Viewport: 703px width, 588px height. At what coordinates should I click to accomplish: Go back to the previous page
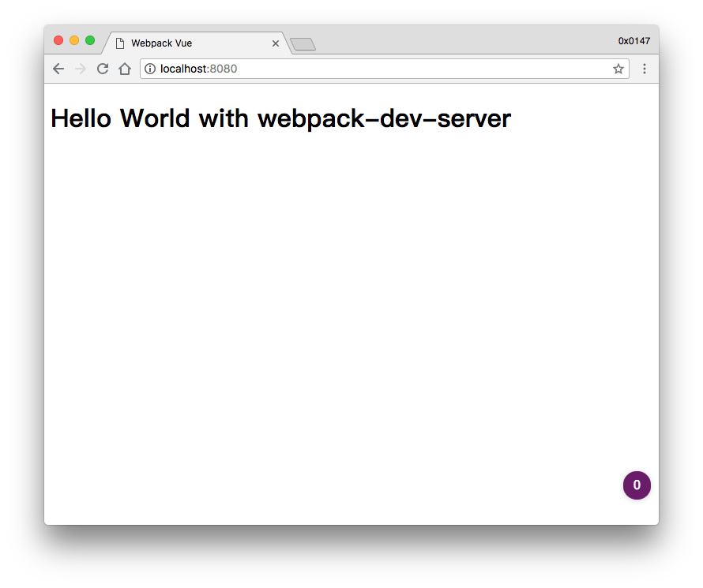click(x=58, y=69)
